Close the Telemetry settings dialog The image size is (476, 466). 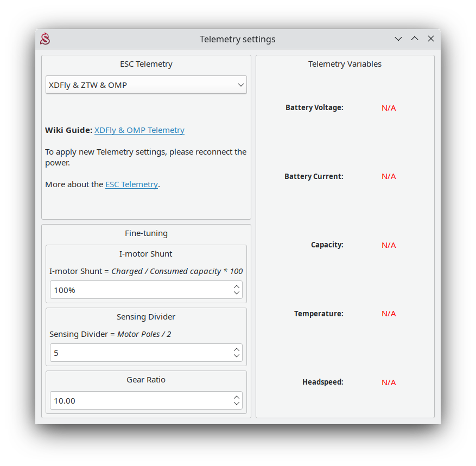(431, 39)
